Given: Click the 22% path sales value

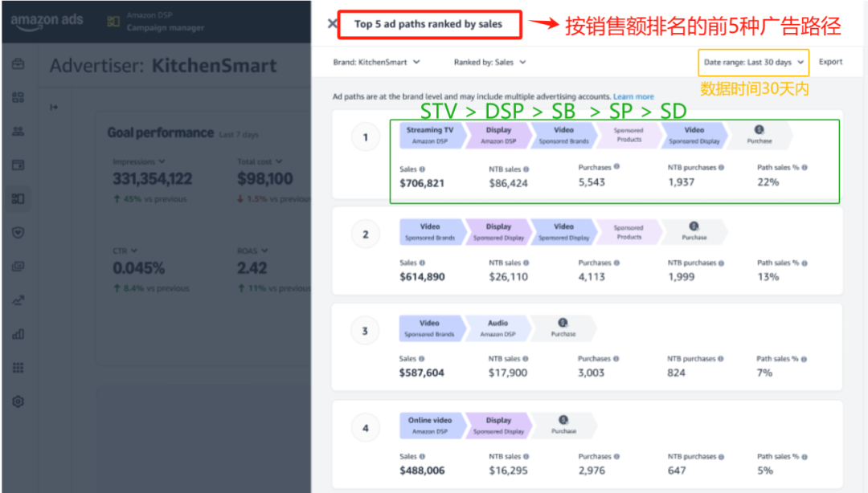Looking at the screenshot, I should pyautogui.click(x=768, y=182).
